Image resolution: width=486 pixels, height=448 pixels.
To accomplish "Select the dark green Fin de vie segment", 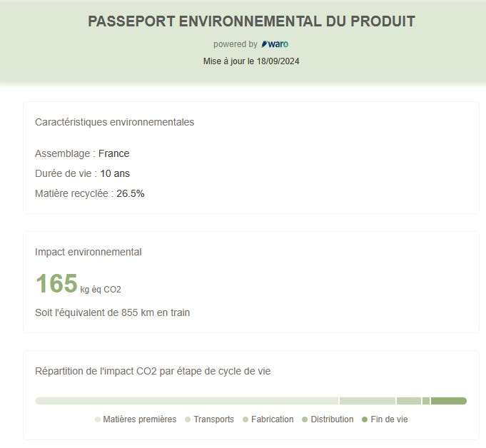I will (449, 401).
